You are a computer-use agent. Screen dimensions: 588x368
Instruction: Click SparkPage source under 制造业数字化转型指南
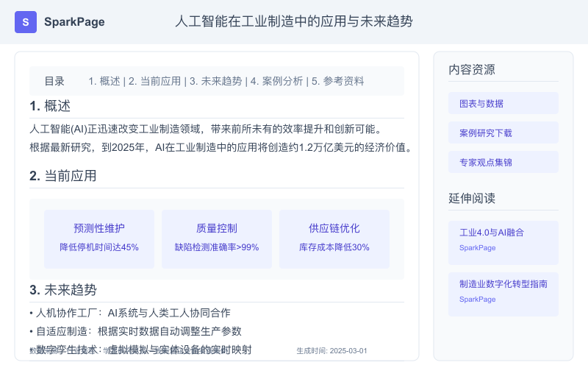tap(477, 300)
